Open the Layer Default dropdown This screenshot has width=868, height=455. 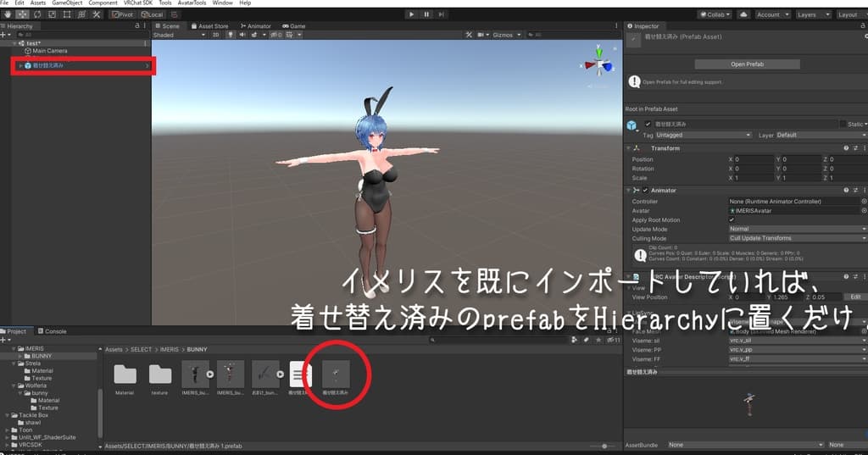pyautogui.click(x=821, y=135)
